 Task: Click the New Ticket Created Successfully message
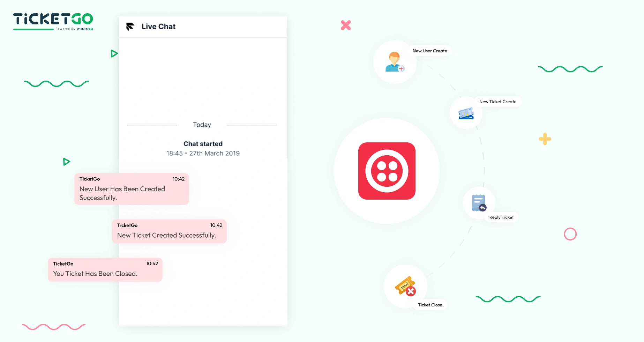click(x=169, y=231)
